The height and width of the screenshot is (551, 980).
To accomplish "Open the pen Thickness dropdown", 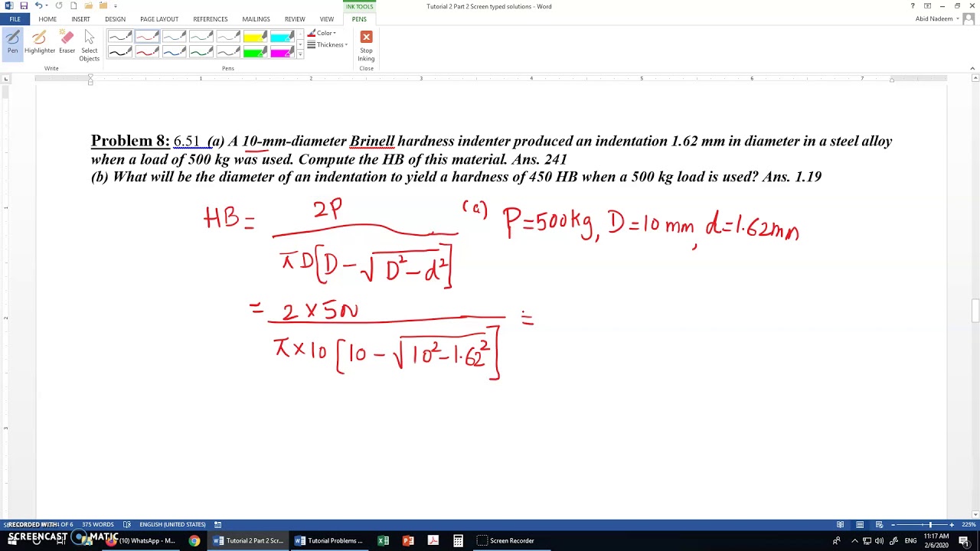I will 327,44.
